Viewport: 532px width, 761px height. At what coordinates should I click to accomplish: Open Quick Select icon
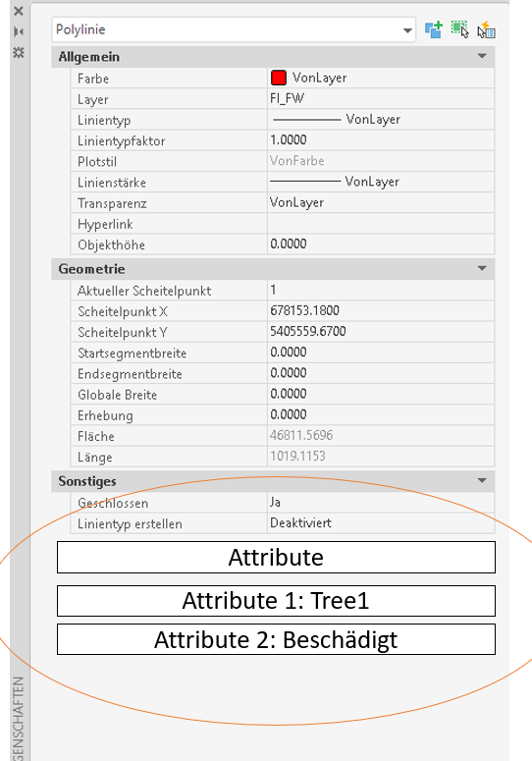click(486, 30)
